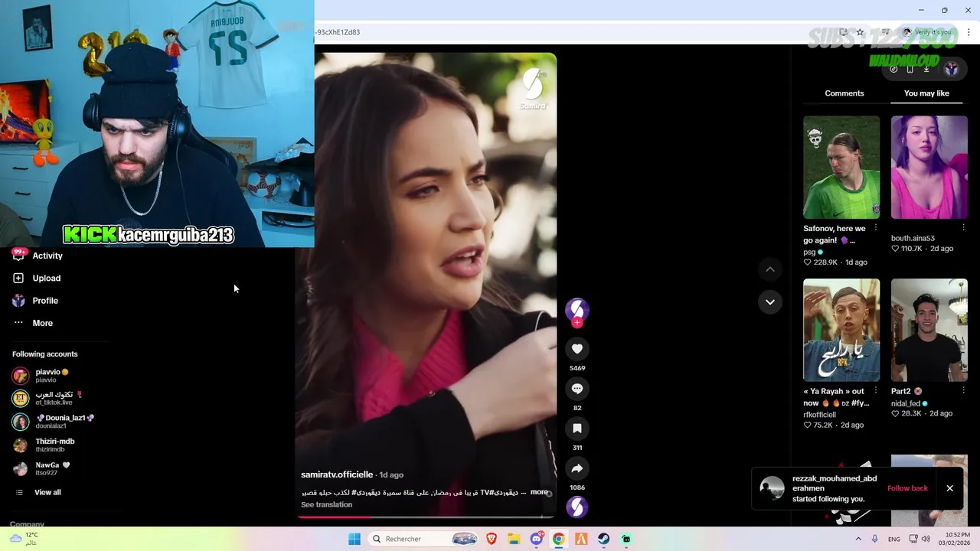Bookmark page with Chrome star icon

[860, 32]
